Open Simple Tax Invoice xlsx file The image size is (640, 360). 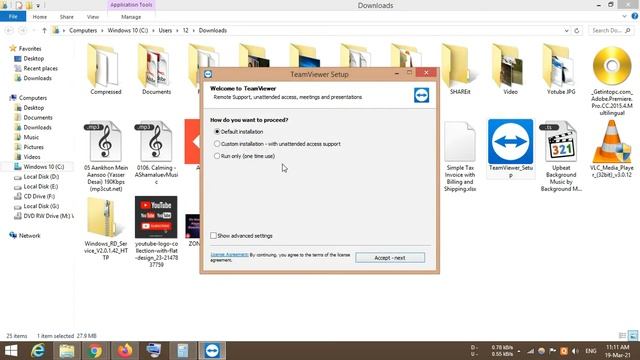[460, 142]
